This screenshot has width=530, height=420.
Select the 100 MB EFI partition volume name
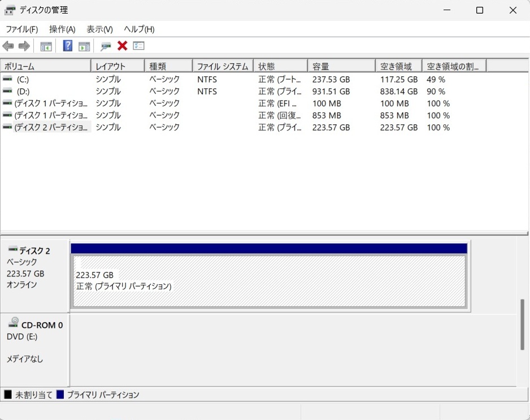pos(51,103)
